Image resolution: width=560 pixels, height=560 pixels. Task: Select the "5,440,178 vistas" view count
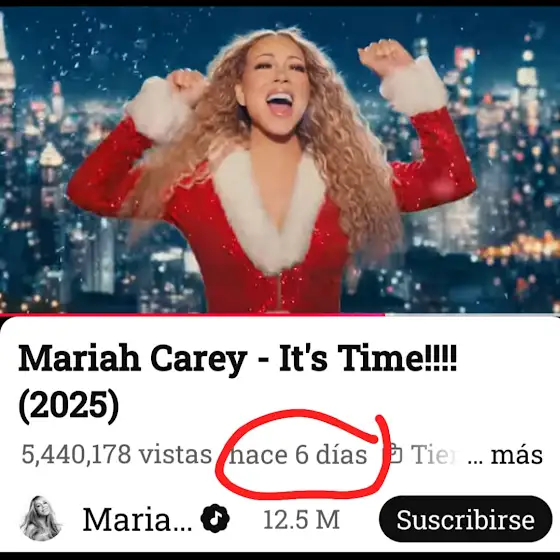coord(117,454)
